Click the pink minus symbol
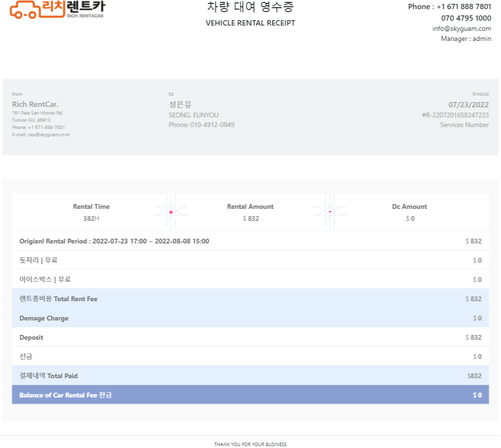The height and width of the screenshot is (448, 501). pyautogui.click(x=330, y=212)
